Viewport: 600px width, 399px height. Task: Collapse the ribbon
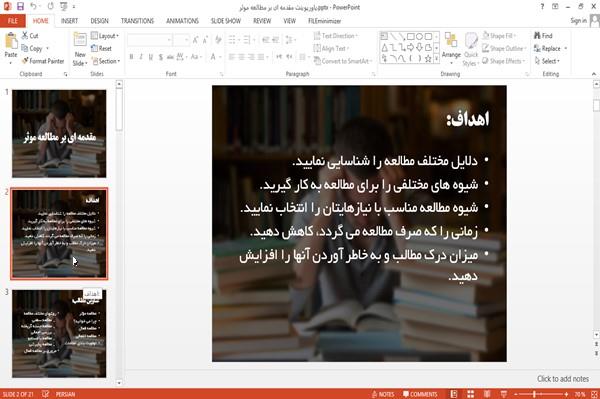pyautogui.click(x=593, y=74)
